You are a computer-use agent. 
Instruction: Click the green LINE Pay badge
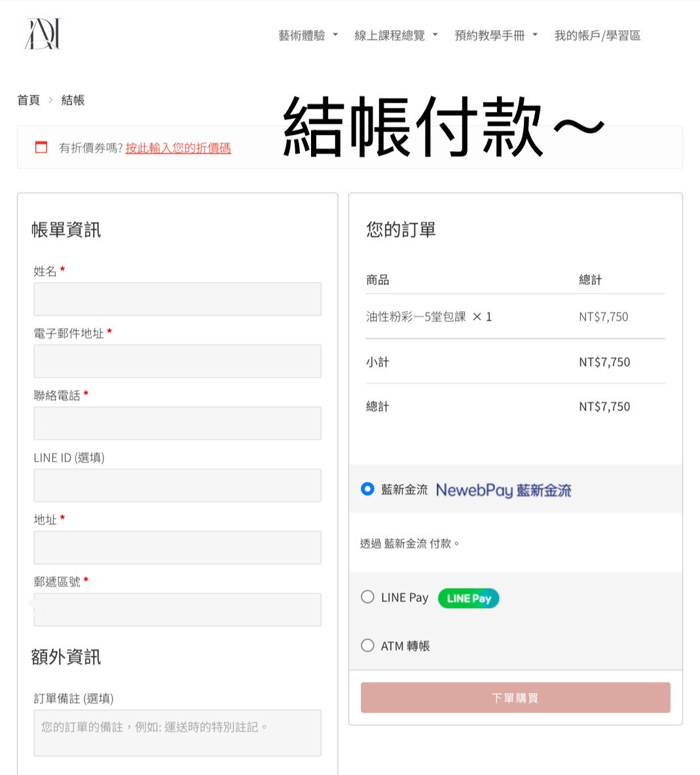468,598
